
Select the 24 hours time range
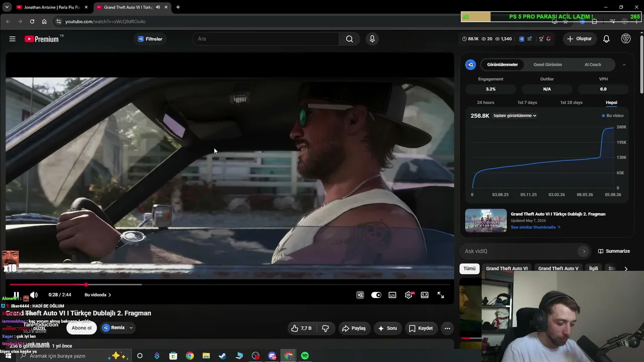[486, 103]
